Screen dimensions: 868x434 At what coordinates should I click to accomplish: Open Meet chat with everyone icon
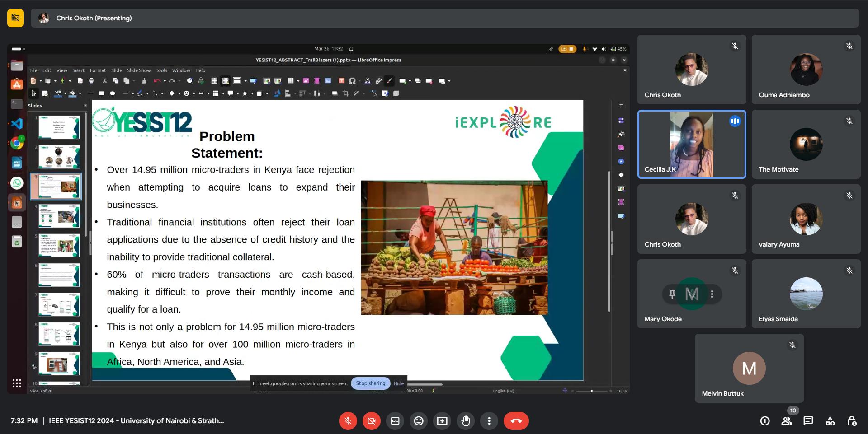(808, 421)
